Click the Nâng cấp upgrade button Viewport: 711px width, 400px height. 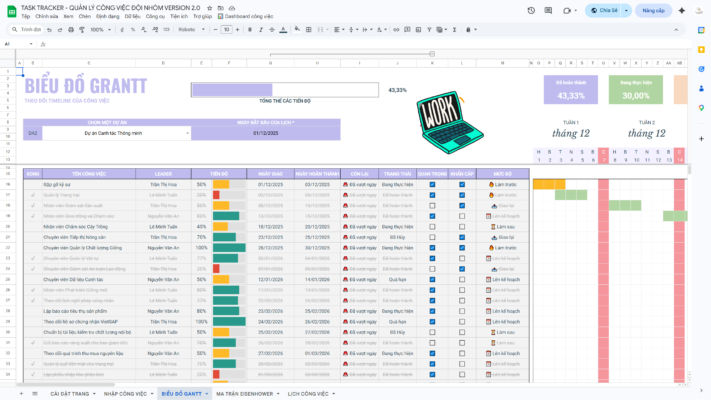[653, 10]
